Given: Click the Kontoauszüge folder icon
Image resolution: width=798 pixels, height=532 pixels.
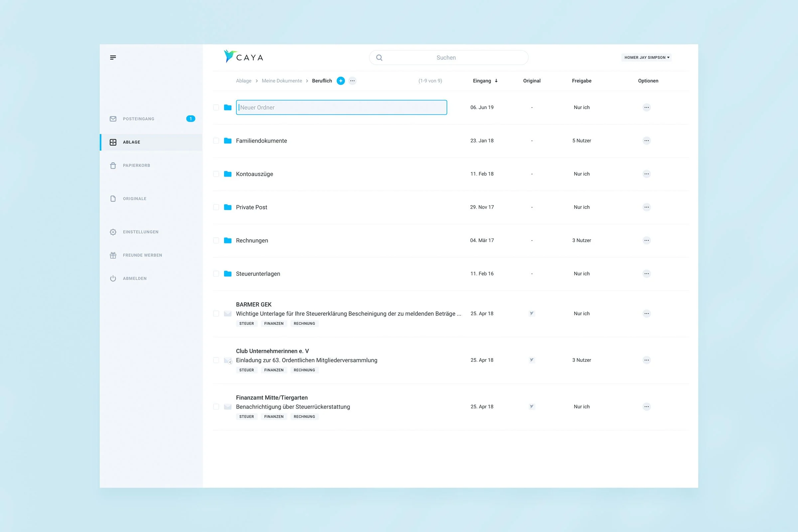Looking at the screenshot, I should pyautogui.click(x=228, y=174).
